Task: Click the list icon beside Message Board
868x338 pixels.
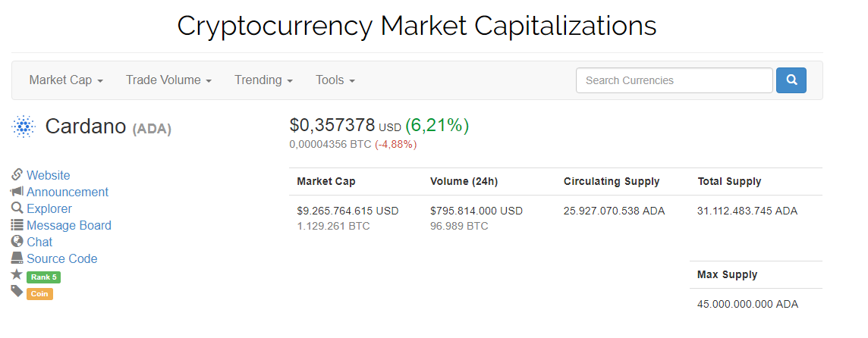Action: 17,224
